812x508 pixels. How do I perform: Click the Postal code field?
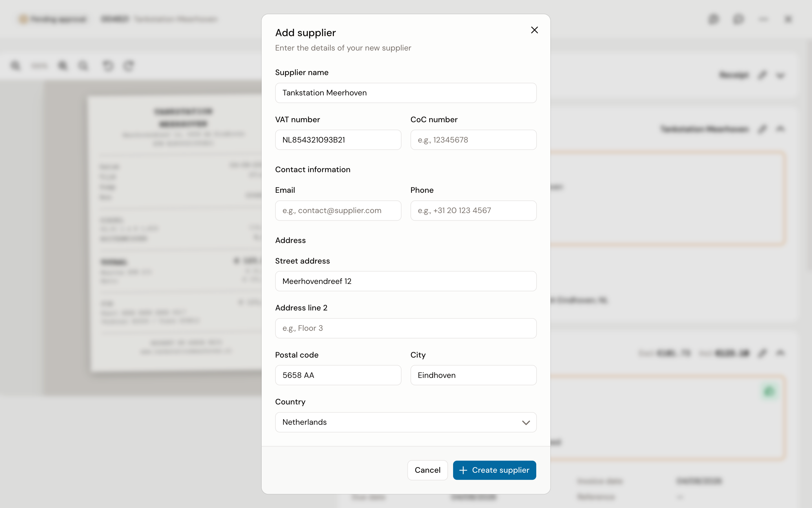coord(338,375)
